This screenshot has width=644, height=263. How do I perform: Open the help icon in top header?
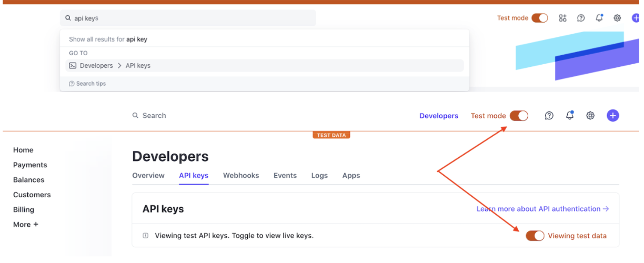pyautogui.click(x=581, y=18)
